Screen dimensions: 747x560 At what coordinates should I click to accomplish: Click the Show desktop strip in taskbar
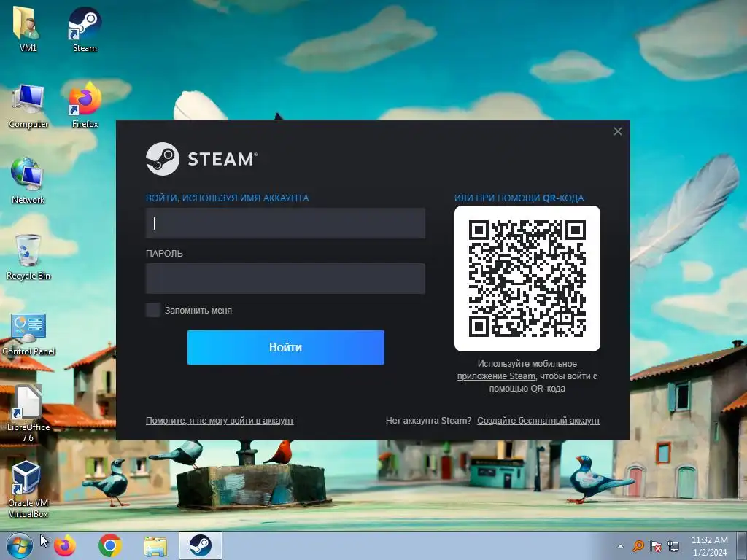(x=742, y=546)
